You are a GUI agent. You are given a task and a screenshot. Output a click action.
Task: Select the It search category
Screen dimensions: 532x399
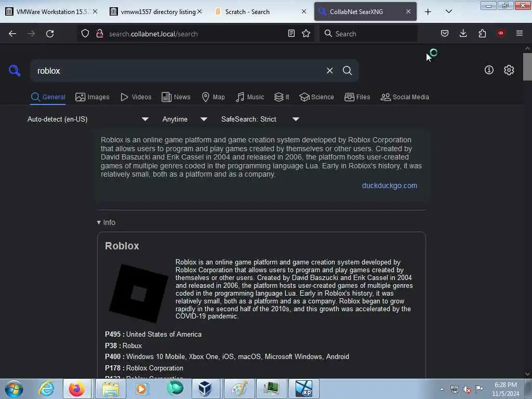coord(281,97)
